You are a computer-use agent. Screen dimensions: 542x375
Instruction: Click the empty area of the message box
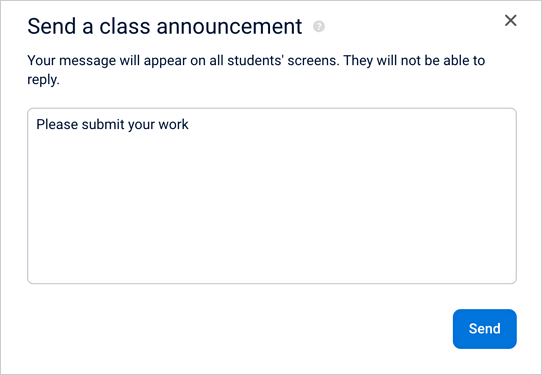click(x=272, y=207)
